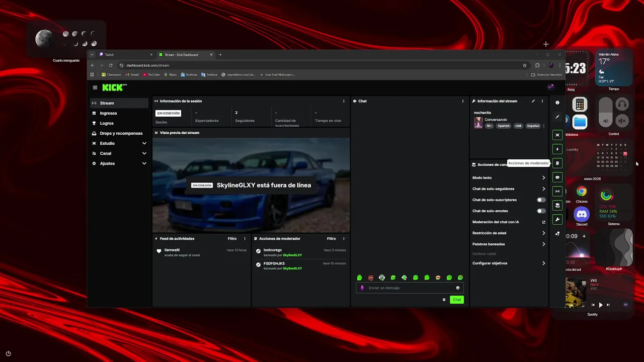Open Filtro in Feed de actividades
Viewport: 644px width, 362px height.
[232, 239]
